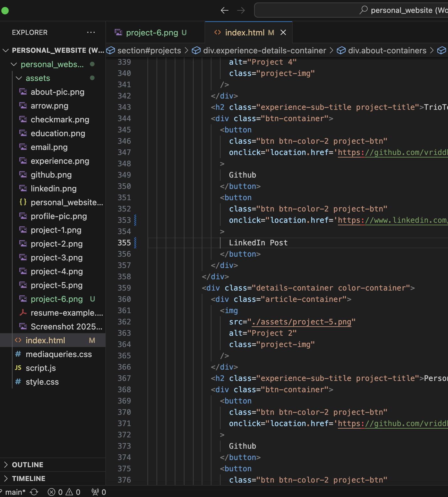Image resolution: width=448 pixels, height=497 pixels.
Task: Select the index.html editor tab
Action: click(x=245, y=33)
